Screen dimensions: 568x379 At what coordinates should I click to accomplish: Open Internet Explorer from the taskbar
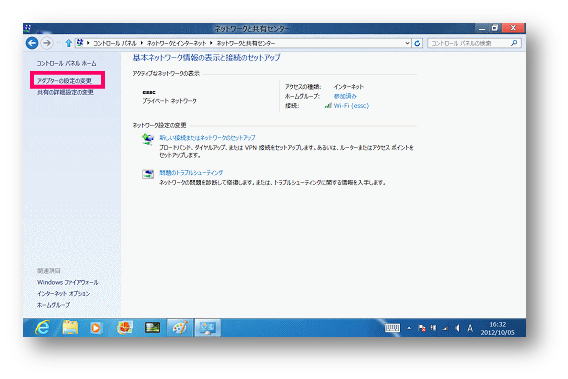click(x=43, y=328)
